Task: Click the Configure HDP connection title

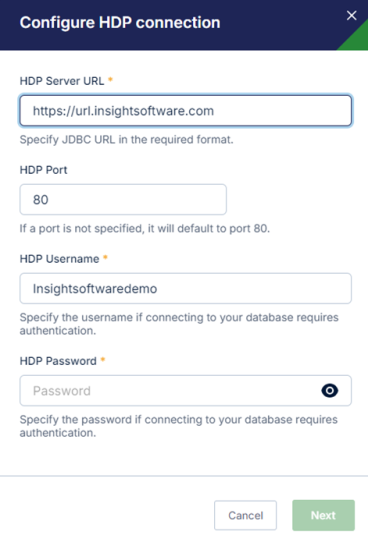Action: point(120,23)
